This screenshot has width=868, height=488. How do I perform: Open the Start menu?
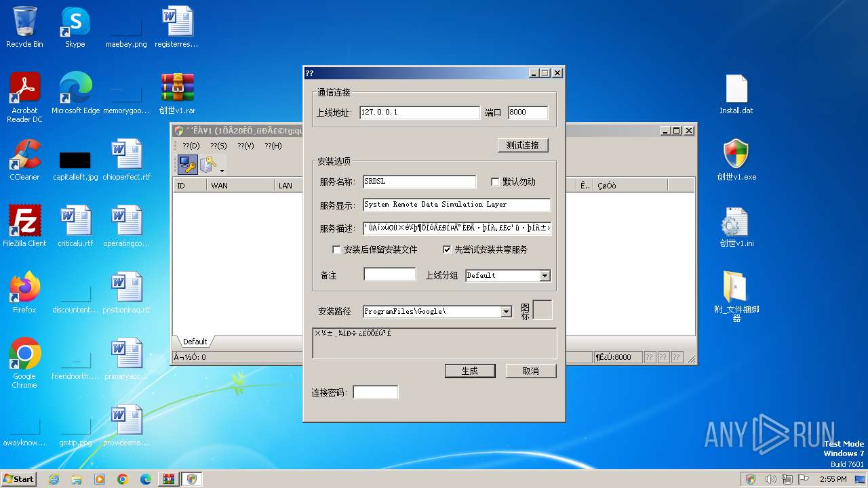[19, 479]
